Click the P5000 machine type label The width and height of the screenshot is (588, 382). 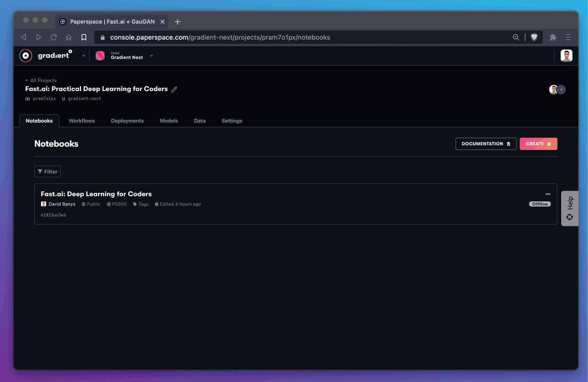116,204
